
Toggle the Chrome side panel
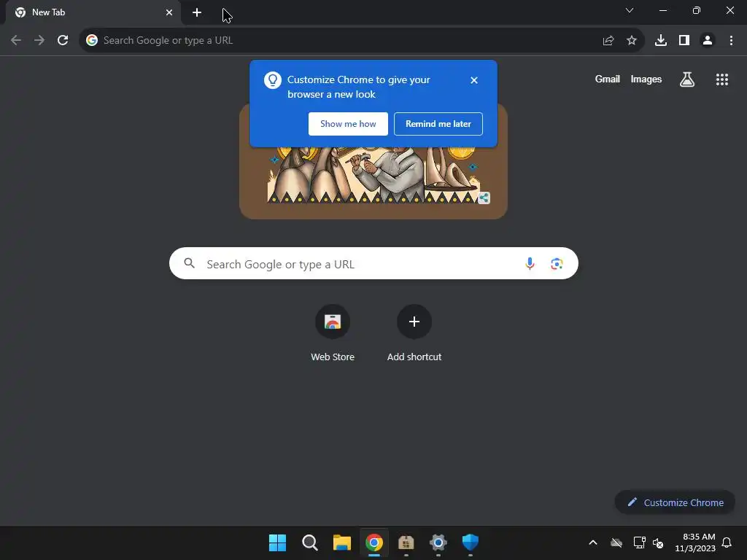[x=684, y=41]
